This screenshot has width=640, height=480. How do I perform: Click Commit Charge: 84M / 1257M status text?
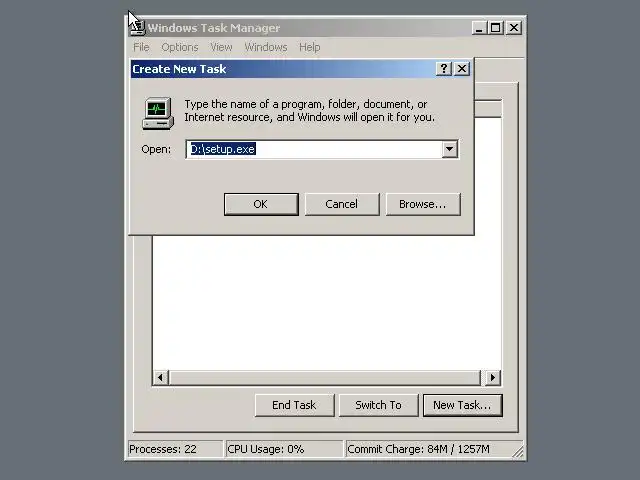point(418,449)
